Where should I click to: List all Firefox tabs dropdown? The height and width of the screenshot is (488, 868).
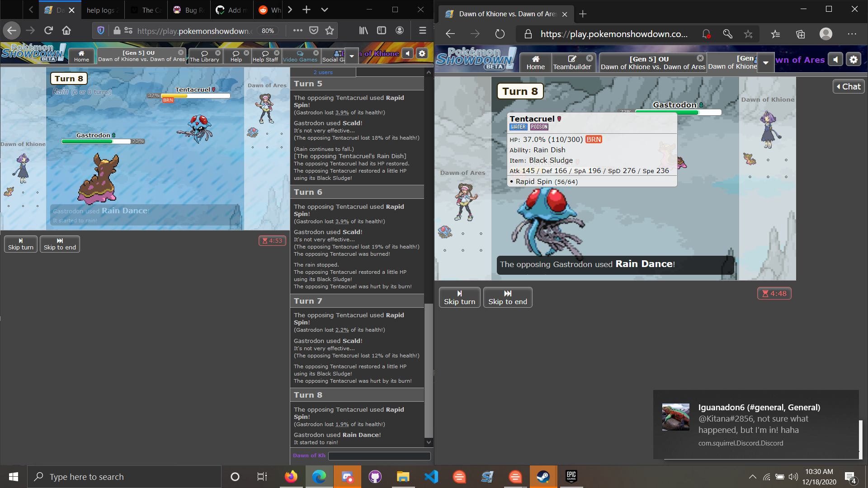pos(325,9)
